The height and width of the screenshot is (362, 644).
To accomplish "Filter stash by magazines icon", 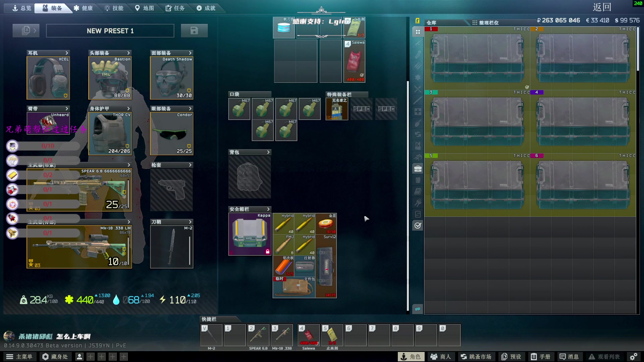I will coord(418,55).
